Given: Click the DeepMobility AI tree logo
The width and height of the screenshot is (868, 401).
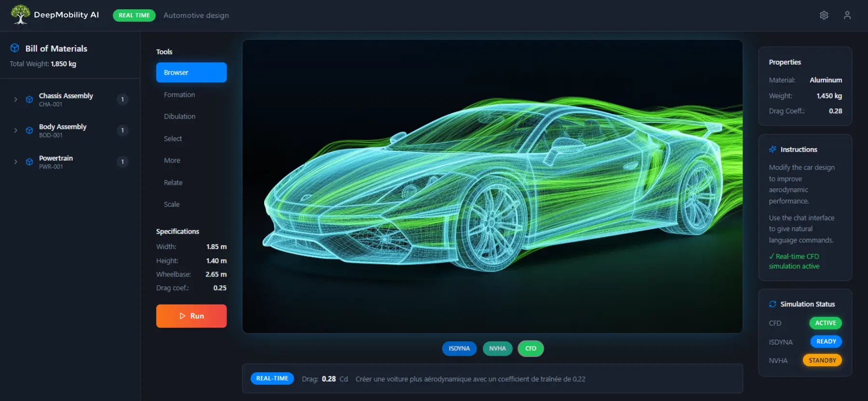Looking at the screenshot, I should (20, 14).
